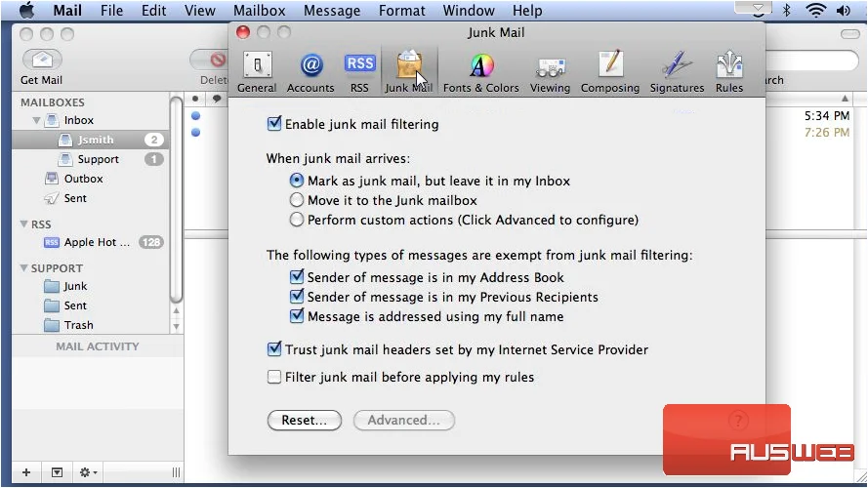Screen dimensions: 868x488
Task: Open the View menu
Action: (199, 11)
